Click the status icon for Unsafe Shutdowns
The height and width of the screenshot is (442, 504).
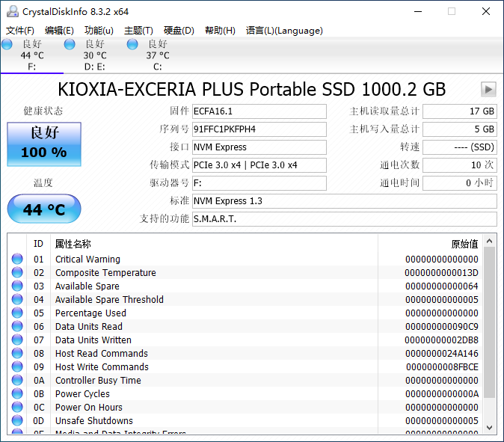(17, 421)
